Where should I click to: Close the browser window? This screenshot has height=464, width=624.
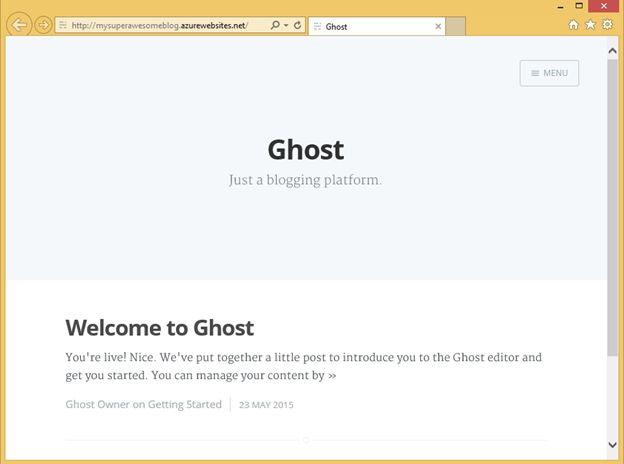tap(604, 6)
